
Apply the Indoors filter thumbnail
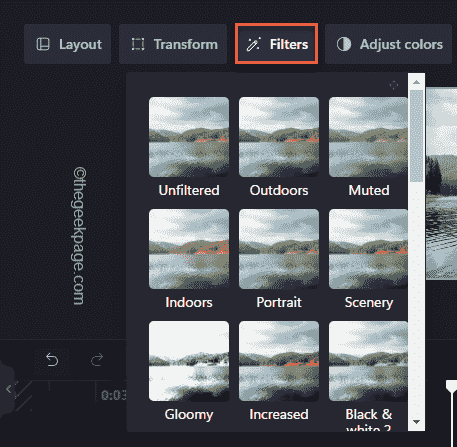pos(189,249)
